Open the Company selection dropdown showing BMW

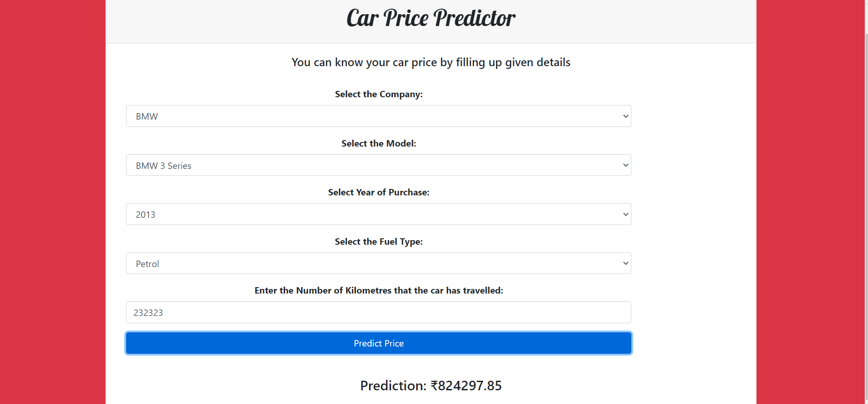point(378,116)
